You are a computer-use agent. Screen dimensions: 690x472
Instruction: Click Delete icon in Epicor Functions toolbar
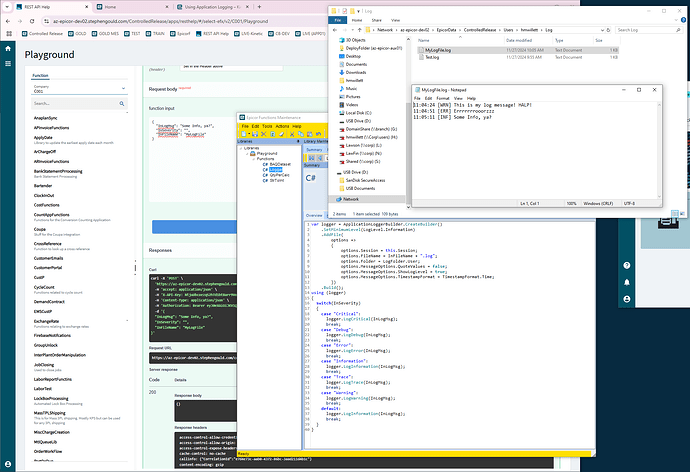[264, 134]
